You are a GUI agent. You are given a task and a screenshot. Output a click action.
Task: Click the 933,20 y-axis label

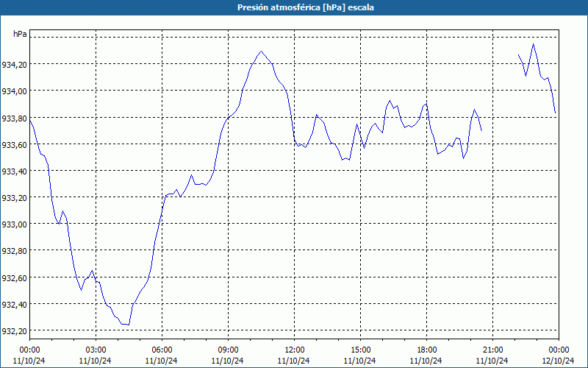14,198
